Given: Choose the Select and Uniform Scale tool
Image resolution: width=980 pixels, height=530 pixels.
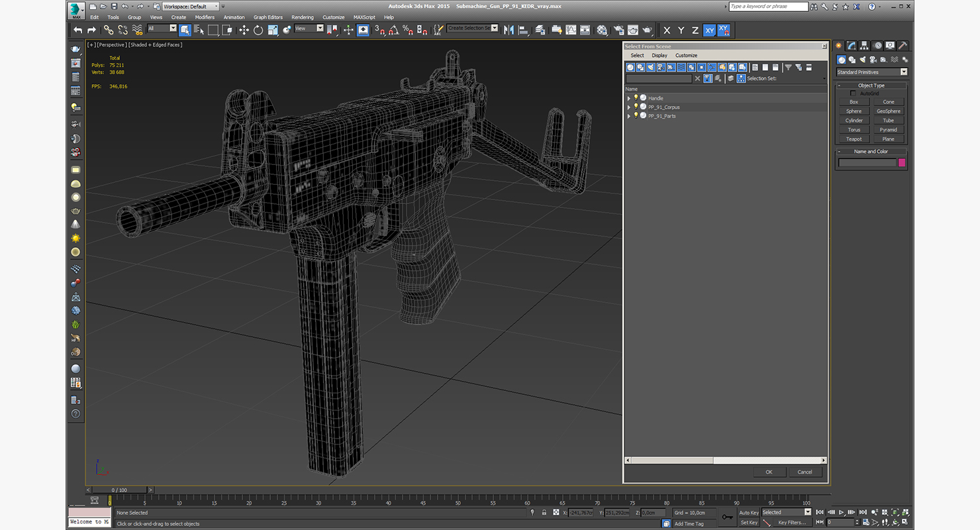Looking at the screenshot, I should tap(272, 30).
